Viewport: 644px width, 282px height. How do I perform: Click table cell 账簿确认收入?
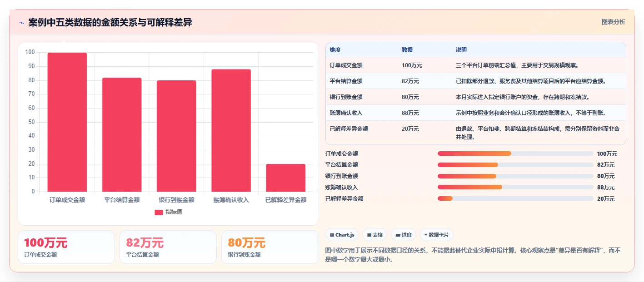[x=346, y=113]
